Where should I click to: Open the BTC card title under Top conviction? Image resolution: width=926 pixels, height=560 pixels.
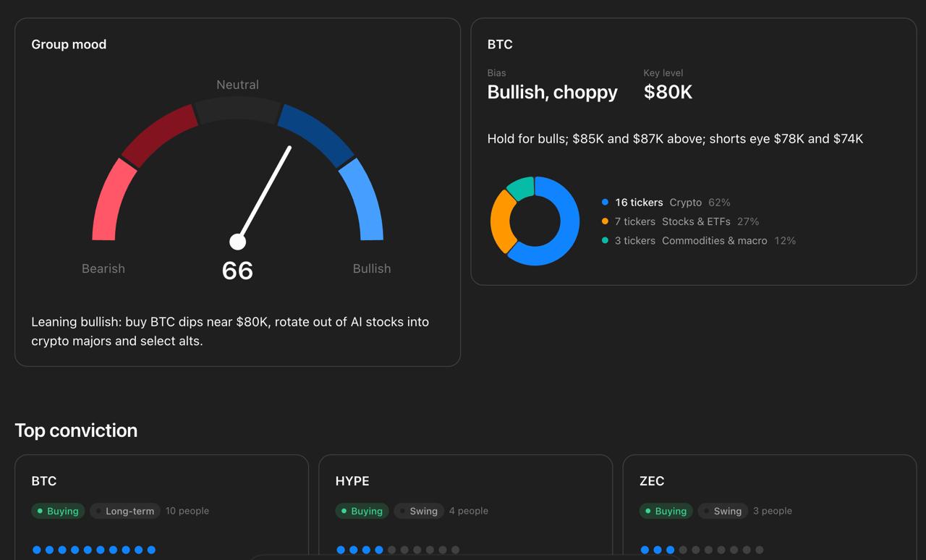tap(44, 481)
